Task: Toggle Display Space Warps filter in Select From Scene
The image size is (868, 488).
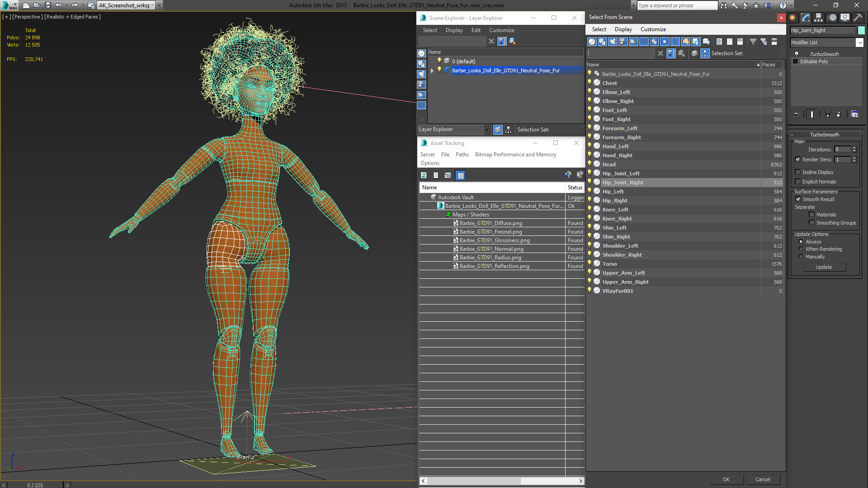Action: click(644, 42)
